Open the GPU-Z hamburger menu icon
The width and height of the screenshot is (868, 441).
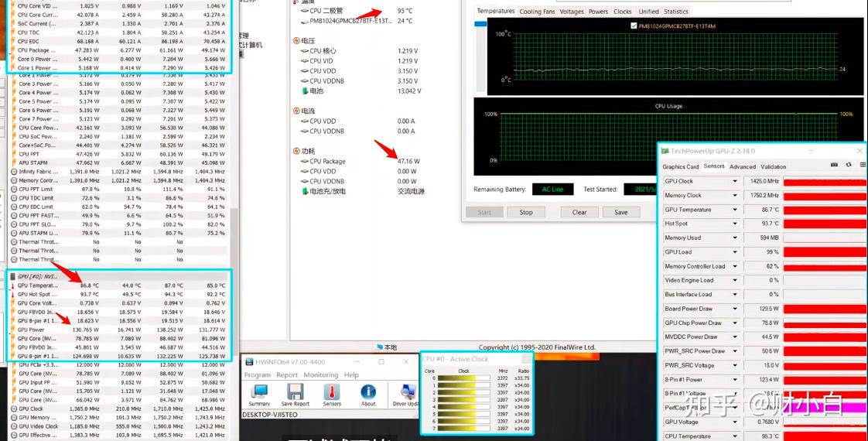(x=863, y=165)
